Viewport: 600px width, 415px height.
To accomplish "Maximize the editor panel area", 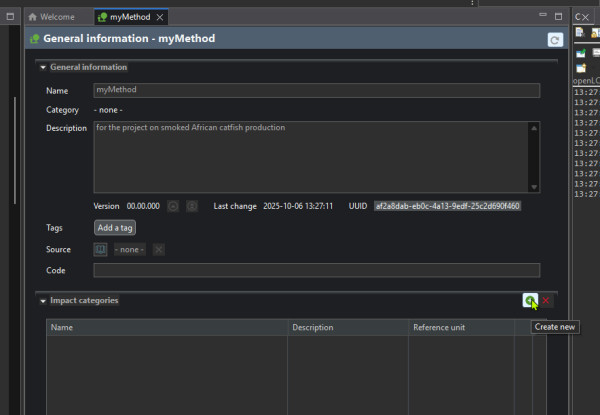I will (x=558, y=17).
